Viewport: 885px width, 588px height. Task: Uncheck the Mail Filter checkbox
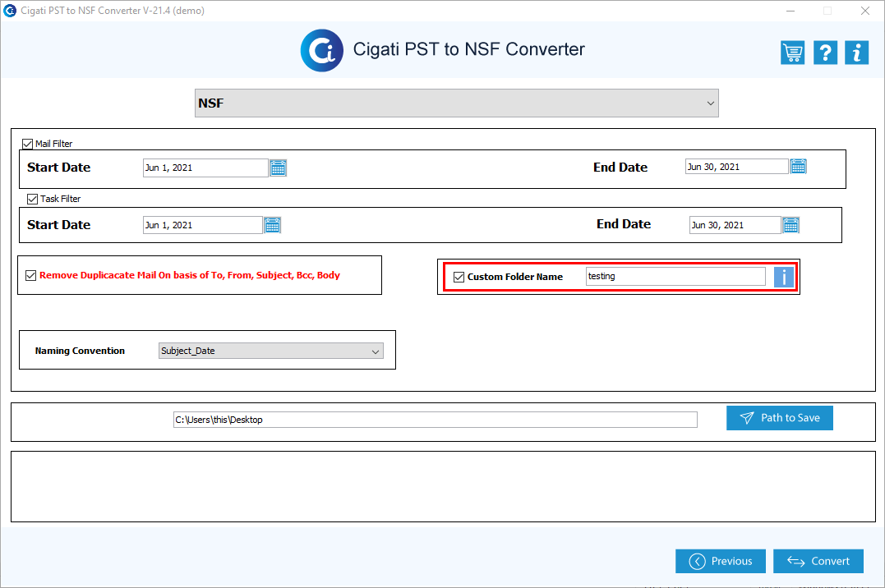(27, 144)
